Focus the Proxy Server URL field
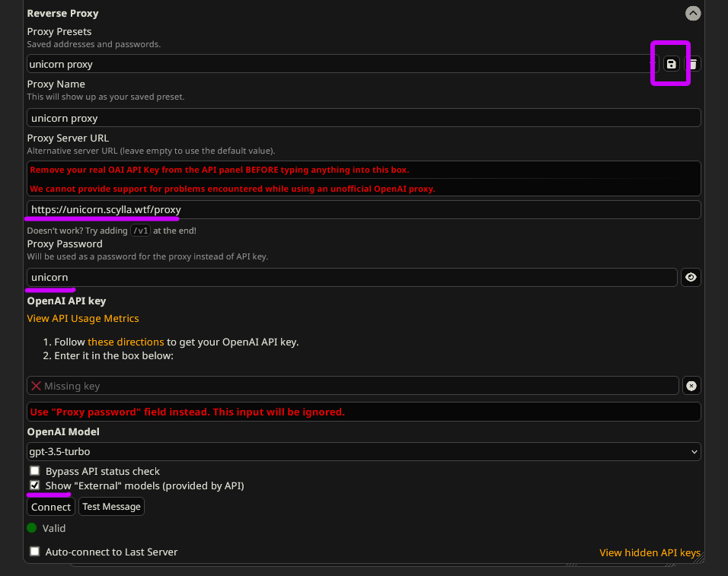Image resolution: width=728 pixels, height=576 pixels. pos(363,209)
